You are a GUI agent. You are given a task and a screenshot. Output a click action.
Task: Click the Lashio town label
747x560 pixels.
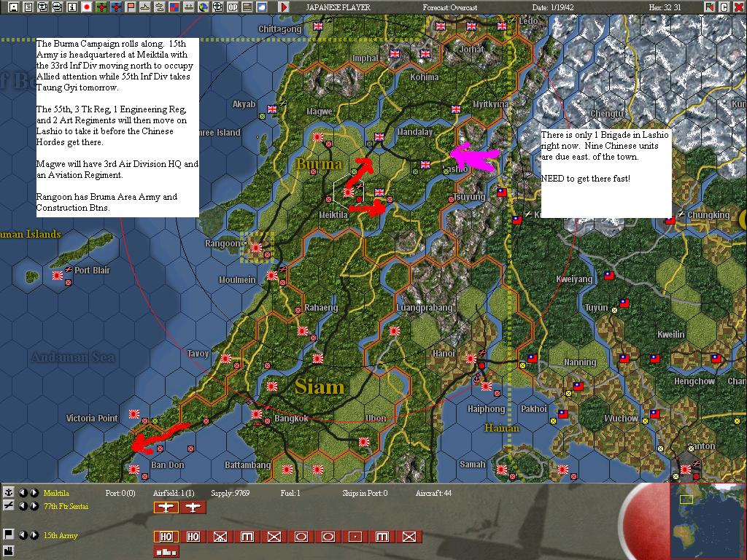[455, 169]
